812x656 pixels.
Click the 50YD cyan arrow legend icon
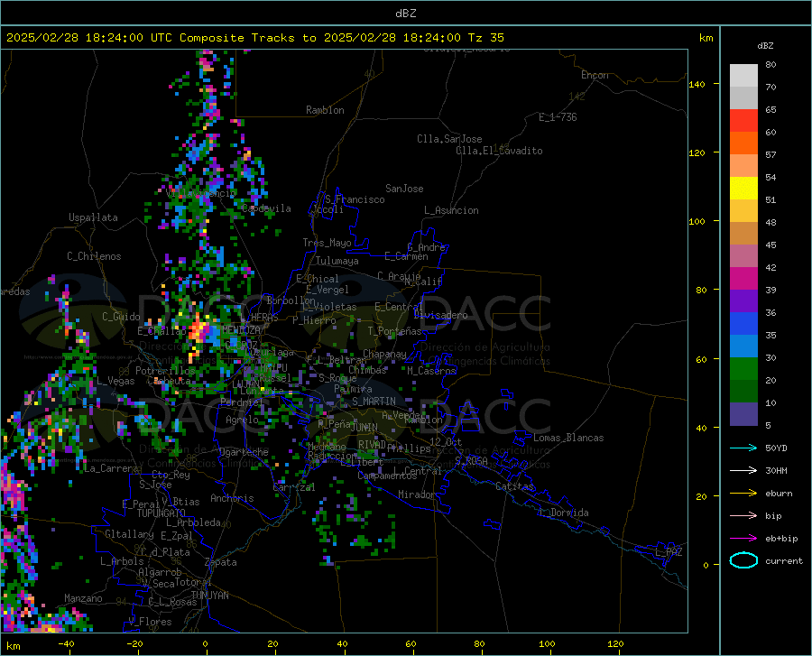tap(743, 448)
